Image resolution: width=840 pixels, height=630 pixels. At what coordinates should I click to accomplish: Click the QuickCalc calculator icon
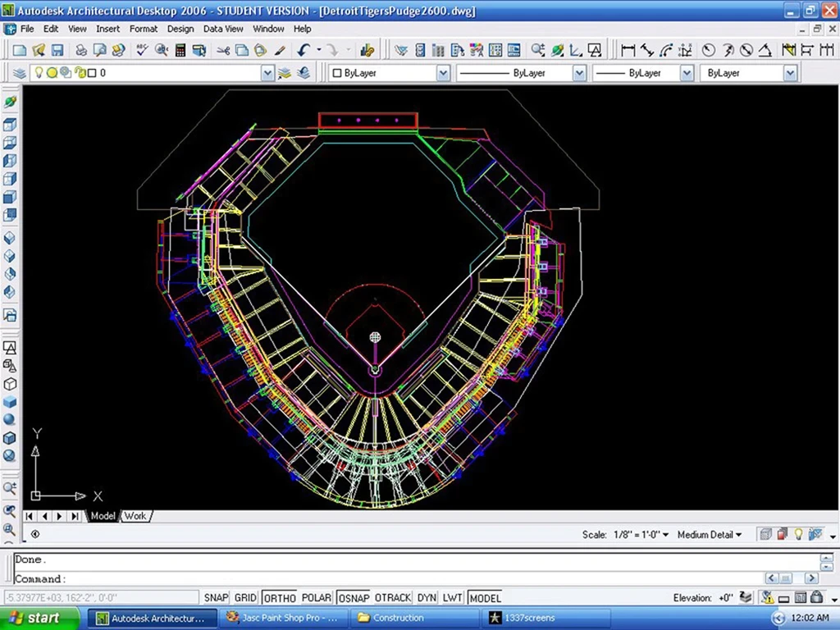click(x=180, y=51)
